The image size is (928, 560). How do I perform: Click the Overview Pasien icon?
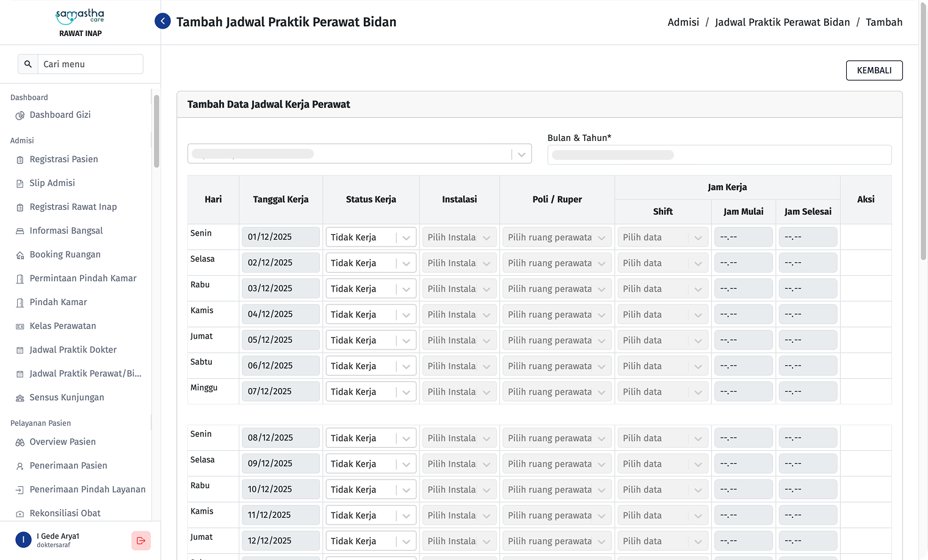20,442
